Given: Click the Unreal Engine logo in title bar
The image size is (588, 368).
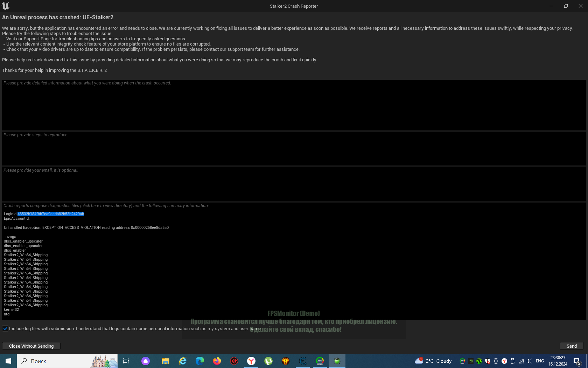Looking at the screenshot, I should 6,6.
